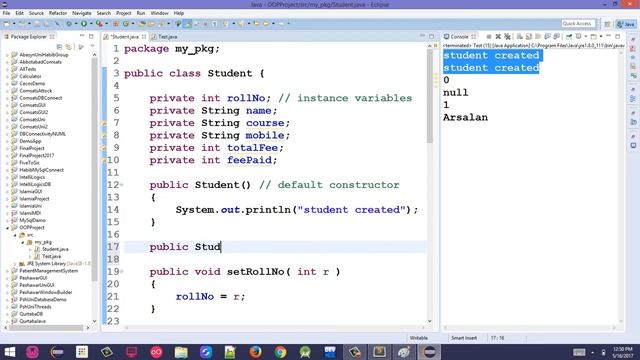This screenshot has width=640, height=360.
Task: Expand the PatientManagementSystem project
Action: (7, 271)
